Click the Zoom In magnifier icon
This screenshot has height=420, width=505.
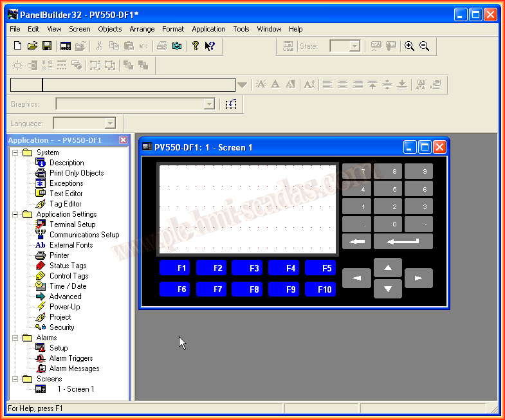pyautogui.click(x=409, y=46)
